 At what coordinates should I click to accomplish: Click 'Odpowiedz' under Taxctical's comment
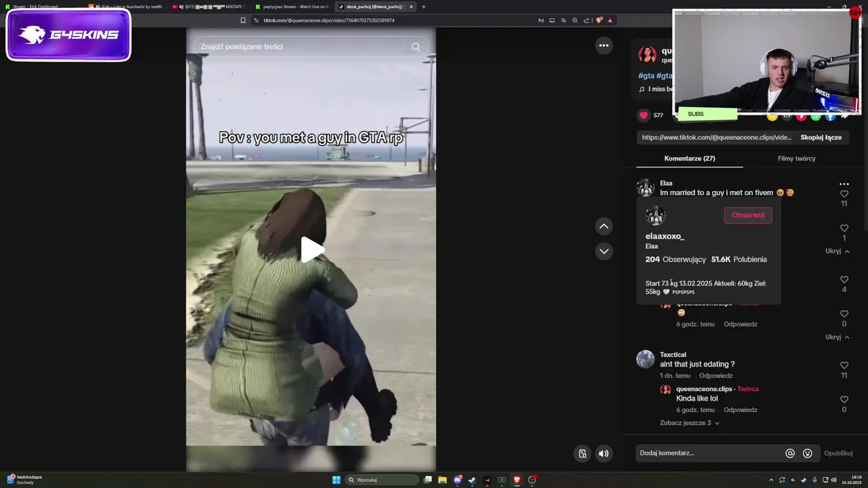point(716,375)
